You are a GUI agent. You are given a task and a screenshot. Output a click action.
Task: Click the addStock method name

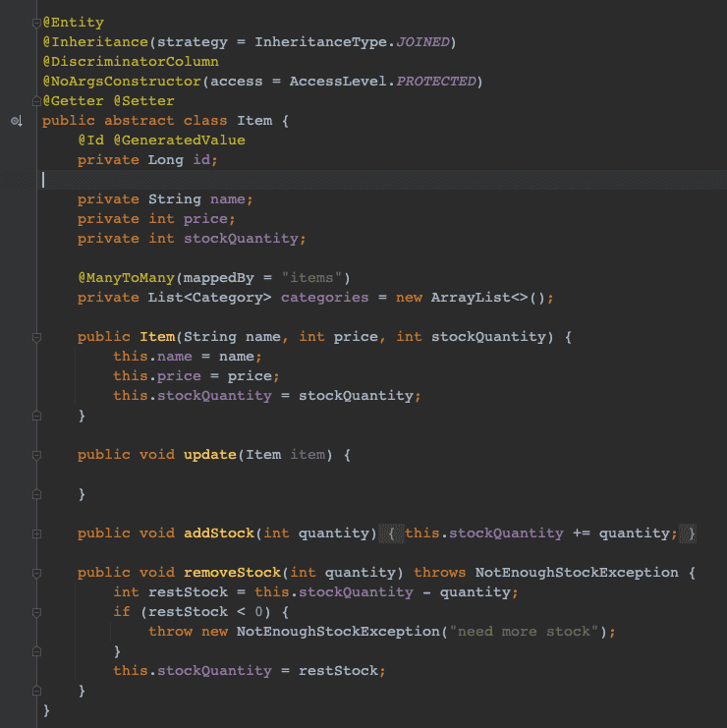tap(219, 533)
